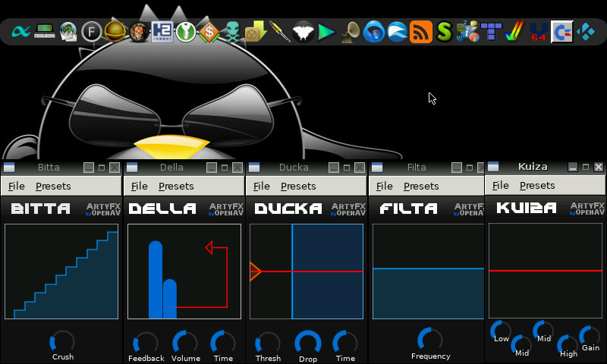
Task: Click the Volume knob in Della
Action: pyautogui.click(x=185, y=343)
